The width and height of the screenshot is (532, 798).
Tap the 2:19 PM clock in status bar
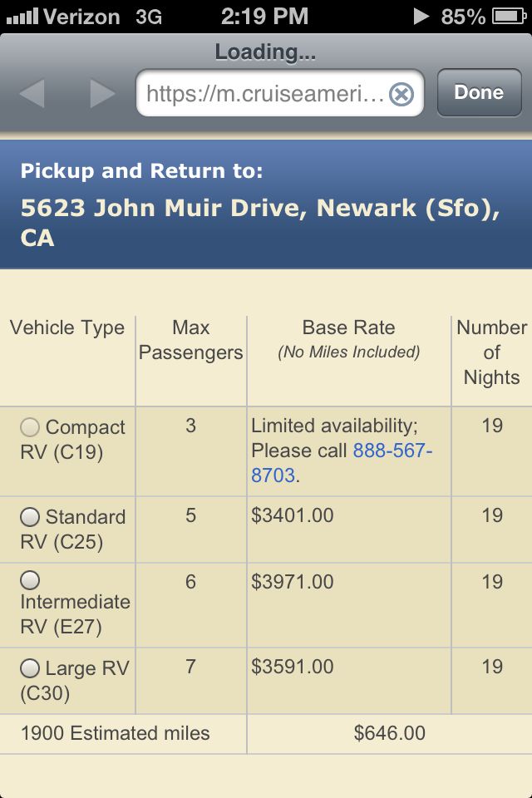click(x=264, y=17)
